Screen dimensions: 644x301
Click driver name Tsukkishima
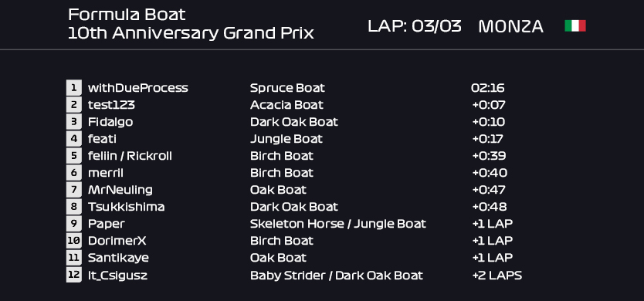coord(126,207)
